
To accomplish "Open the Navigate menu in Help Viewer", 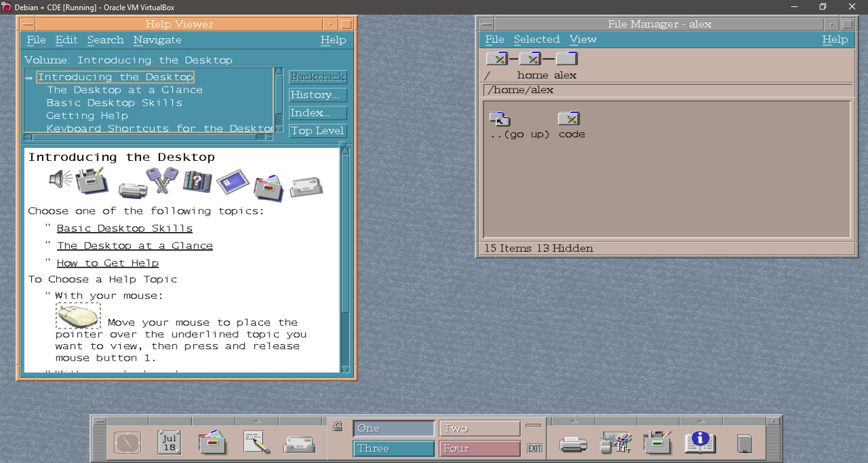I will (x=157, y=40).
